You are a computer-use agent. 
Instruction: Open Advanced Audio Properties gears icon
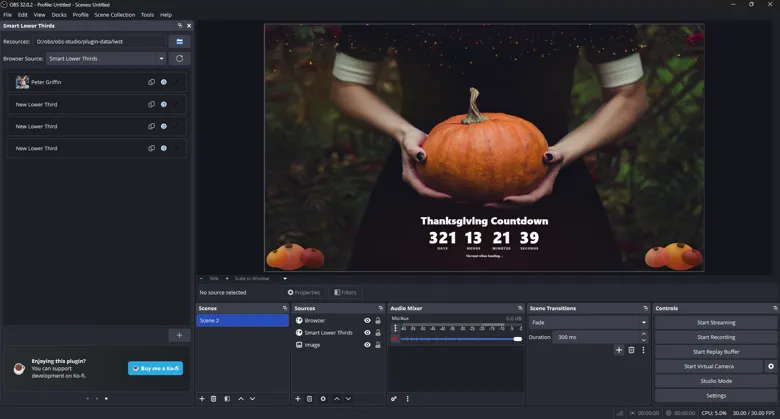pos(393,399)
